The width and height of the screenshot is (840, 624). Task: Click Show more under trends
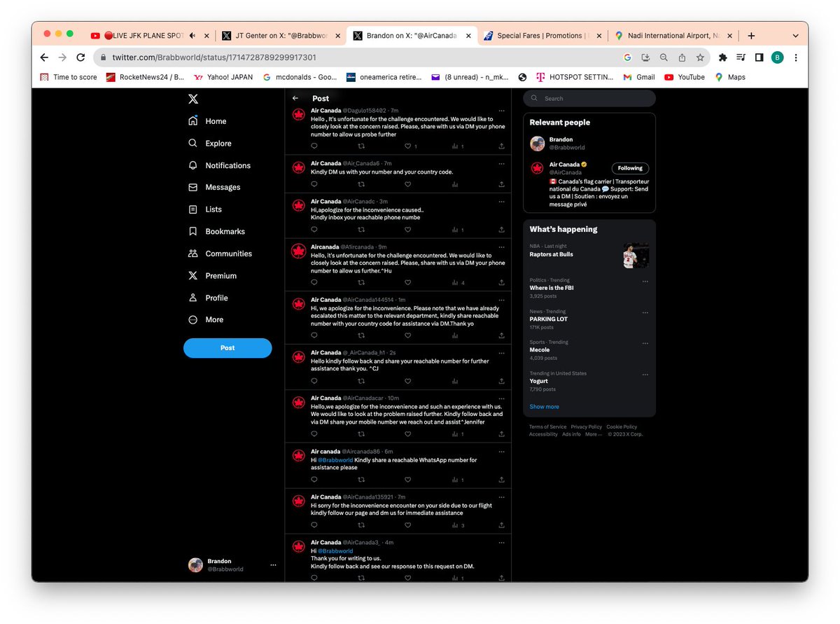point(544,407)
